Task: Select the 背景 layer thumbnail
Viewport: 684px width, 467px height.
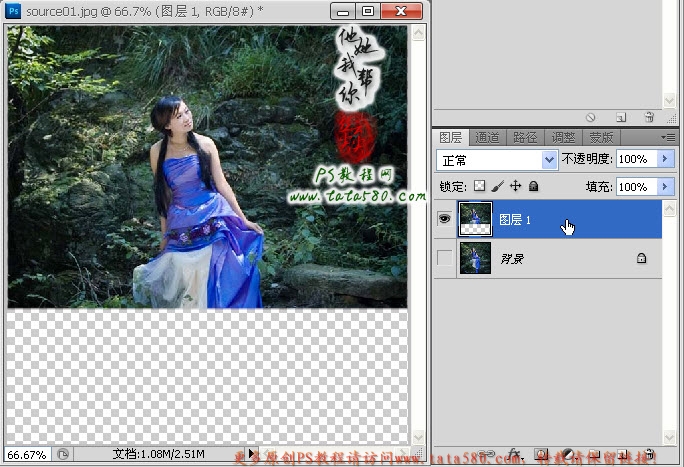Action: tap(475, 259)
